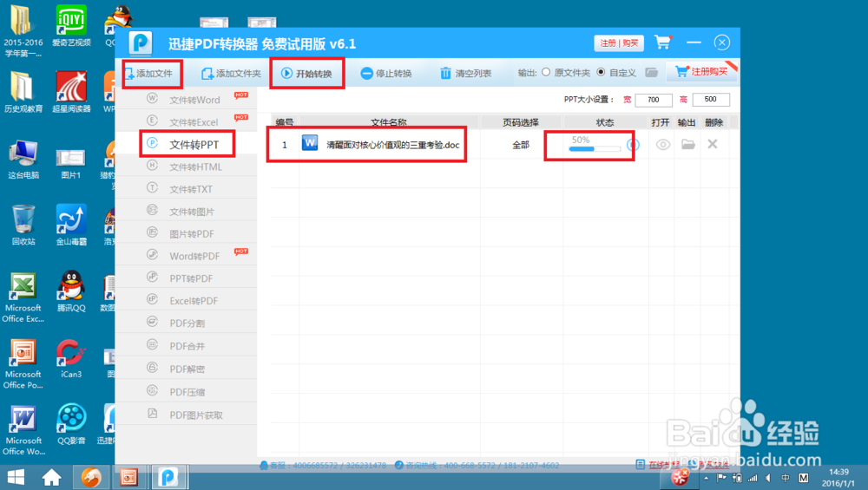868x490 pixels.
Task: Click 添加文件夹 (Add folder) in the toolbar
Action: point(231,74)
